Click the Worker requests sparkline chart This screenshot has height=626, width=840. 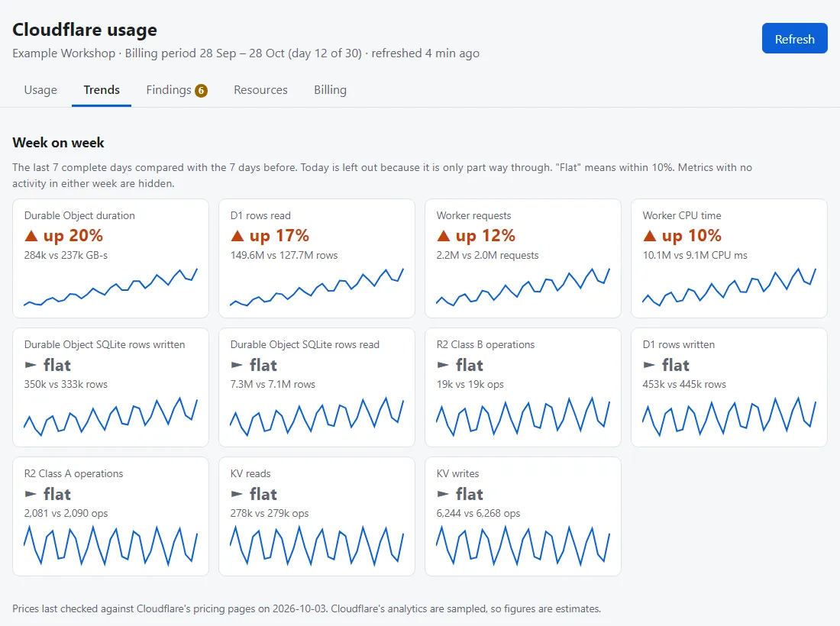(523, 287)
